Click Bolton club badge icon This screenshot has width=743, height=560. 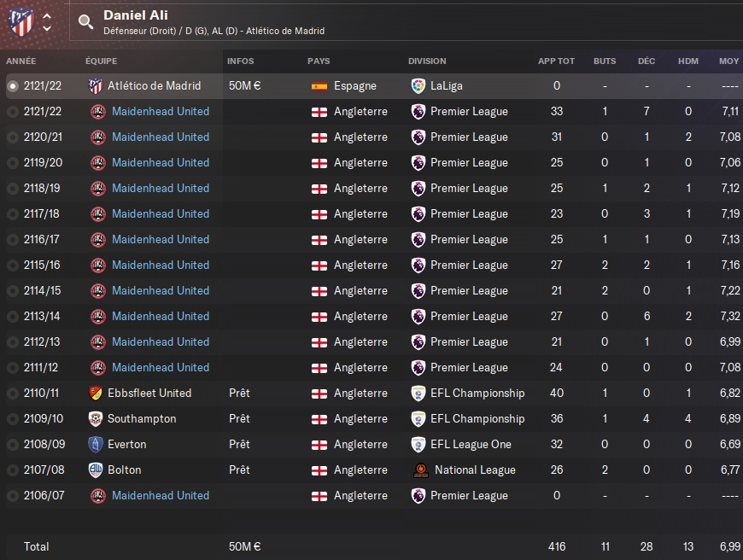pos(96,470)
